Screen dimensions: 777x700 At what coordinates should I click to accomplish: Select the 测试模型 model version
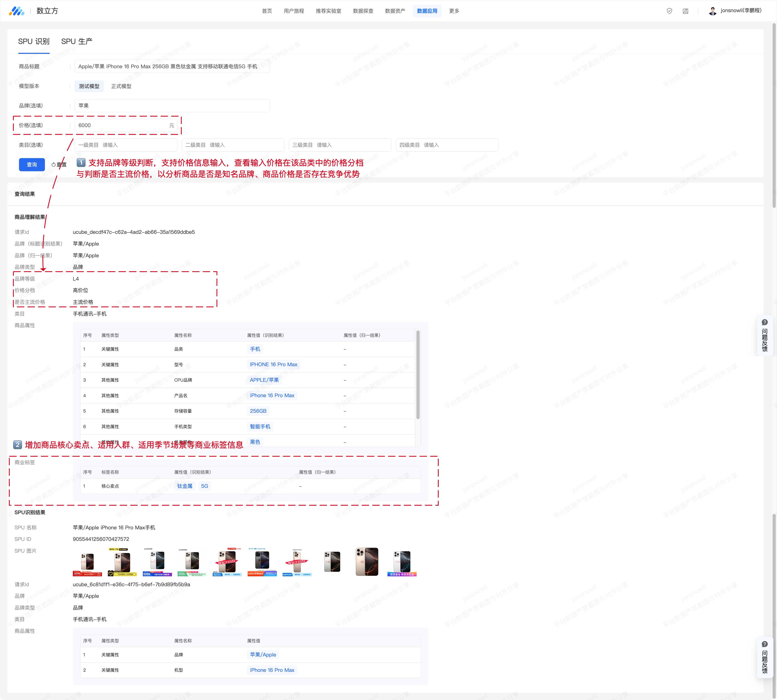coord(89,86)
